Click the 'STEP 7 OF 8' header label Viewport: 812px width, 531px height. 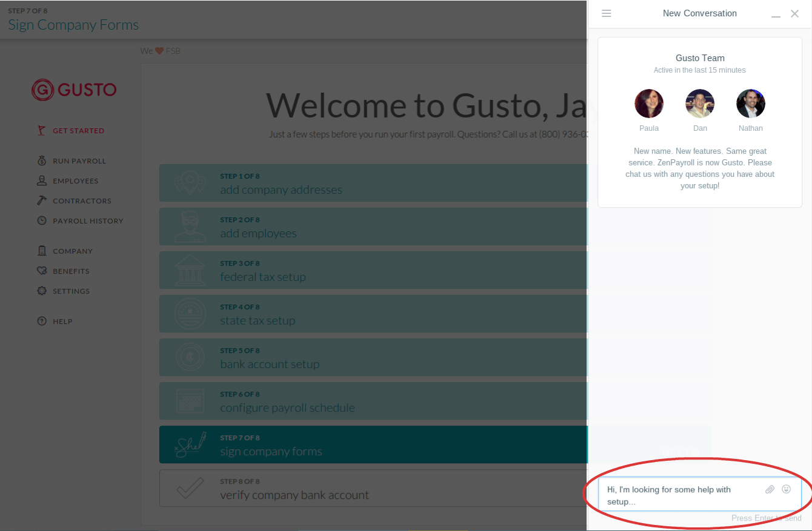pyautogui.click(x=28, y=11)
